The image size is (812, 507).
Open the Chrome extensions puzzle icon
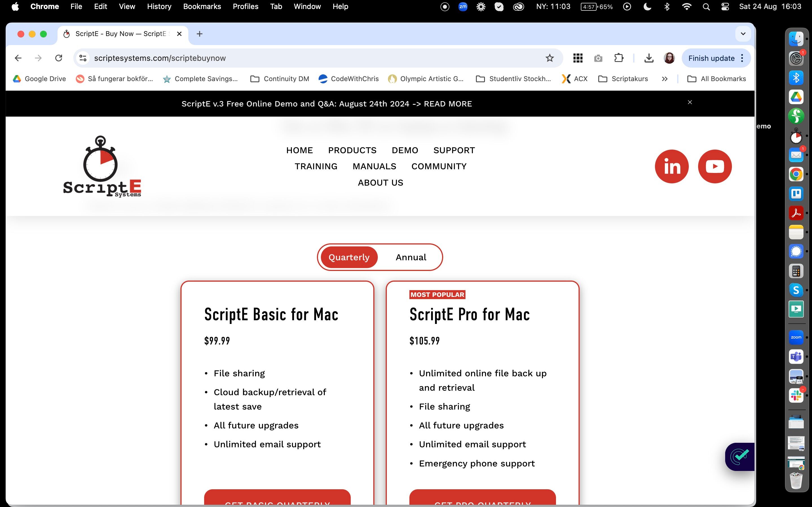coord(618,58)
